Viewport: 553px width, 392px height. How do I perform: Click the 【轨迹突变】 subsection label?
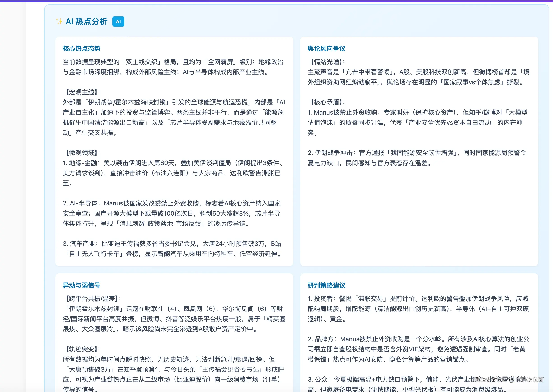tap(82, 349)
